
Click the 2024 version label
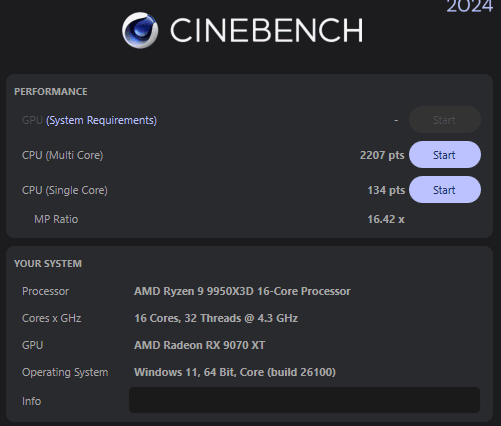coord(470,6)
